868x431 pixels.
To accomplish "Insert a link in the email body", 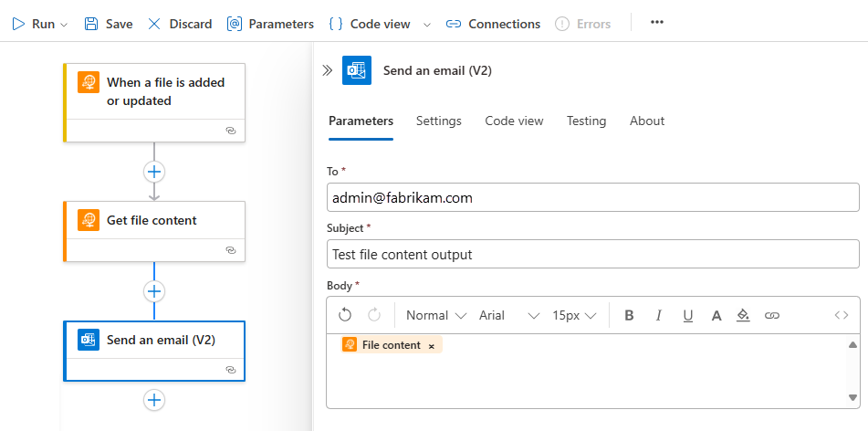I will click(772, 315).
